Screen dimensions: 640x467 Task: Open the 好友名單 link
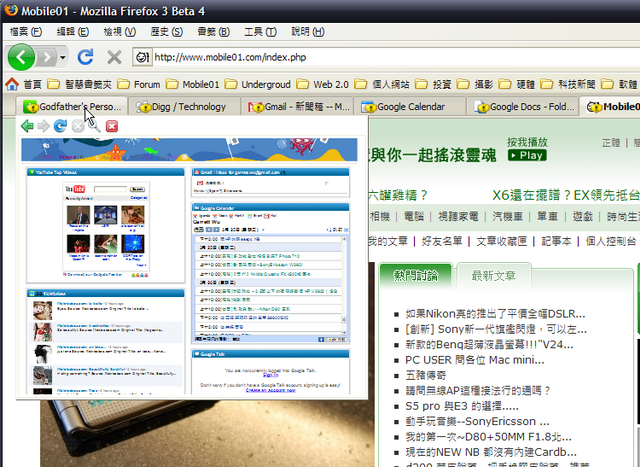tap(442, 241)
